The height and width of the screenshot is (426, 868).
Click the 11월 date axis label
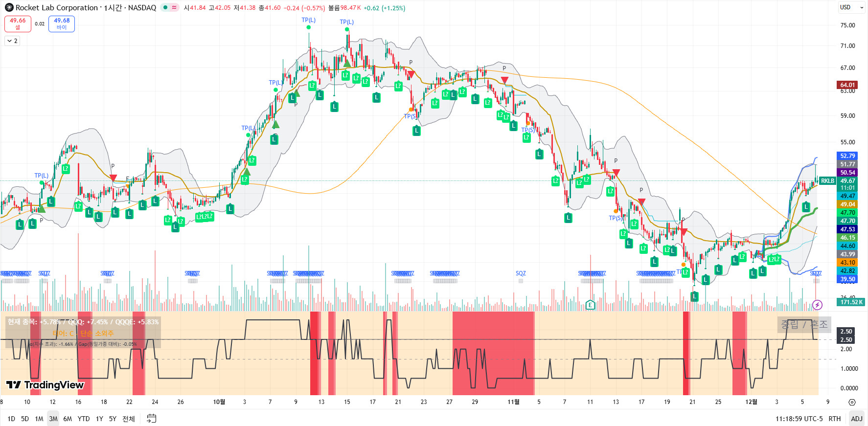point(513,402)
